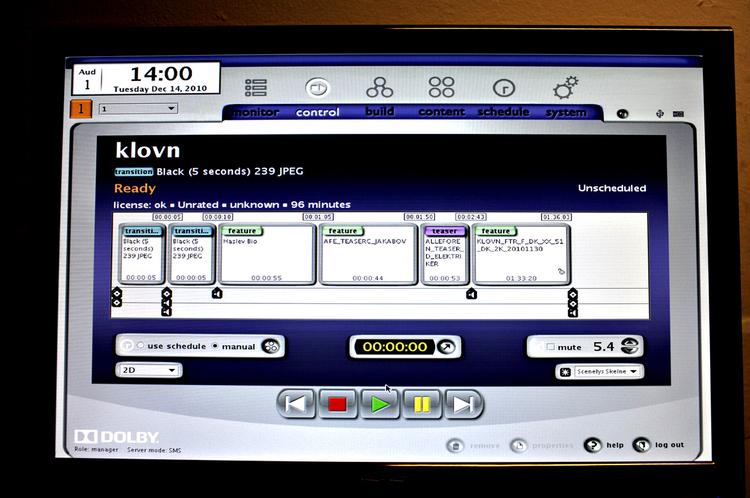750x498 pixels.
Task: Open the 2D projection mode dropdown
Action: click(x=149, y=370)
